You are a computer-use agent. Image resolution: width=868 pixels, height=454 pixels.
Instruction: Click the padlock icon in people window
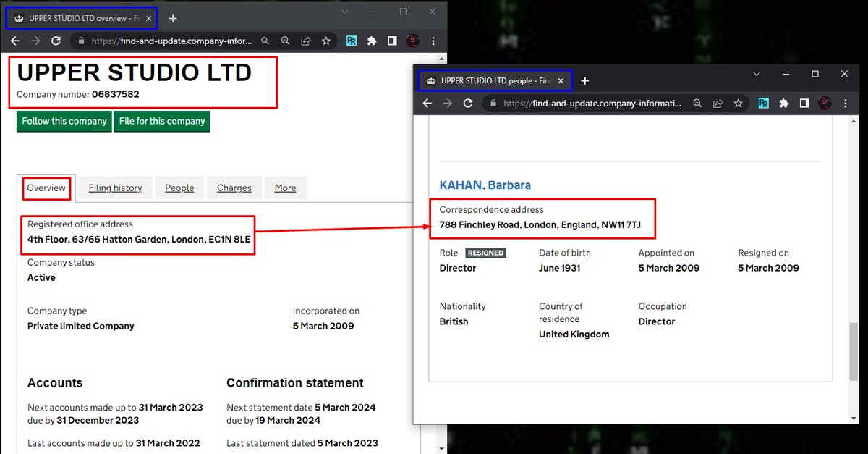point(494,104)
